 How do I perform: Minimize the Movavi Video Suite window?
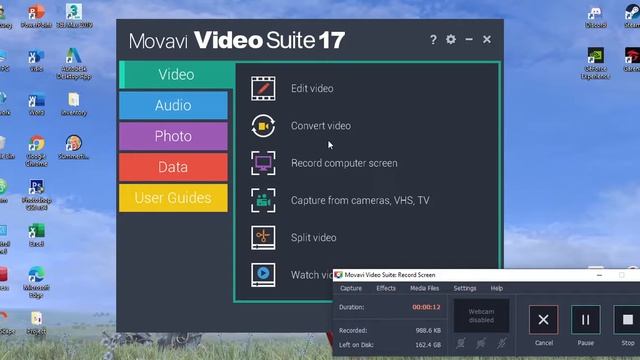pos(469,39)
